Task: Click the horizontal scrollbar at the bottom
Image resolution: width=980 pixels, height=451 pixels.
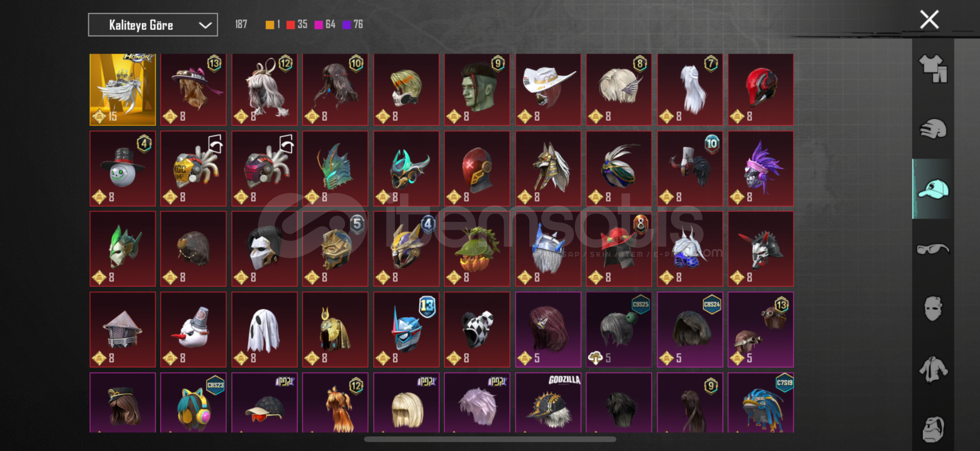Action: pyautogui.click(x=490, y=439)
